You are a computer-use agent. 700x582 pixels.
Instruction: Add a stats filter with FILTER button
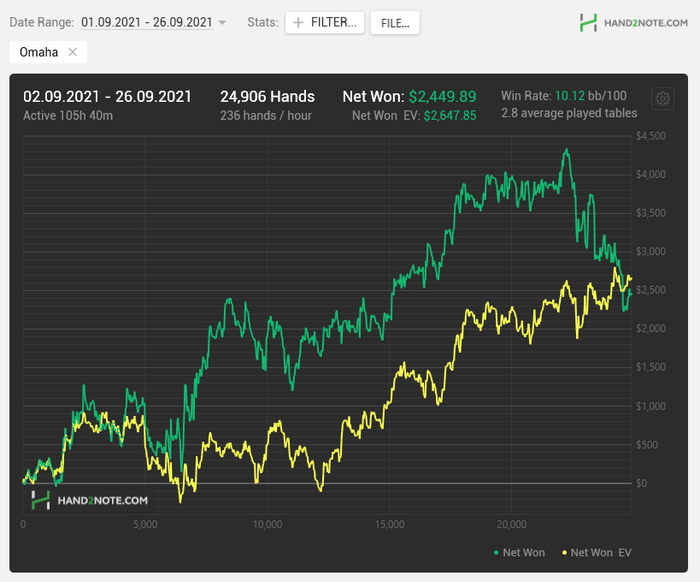(325, 22)
